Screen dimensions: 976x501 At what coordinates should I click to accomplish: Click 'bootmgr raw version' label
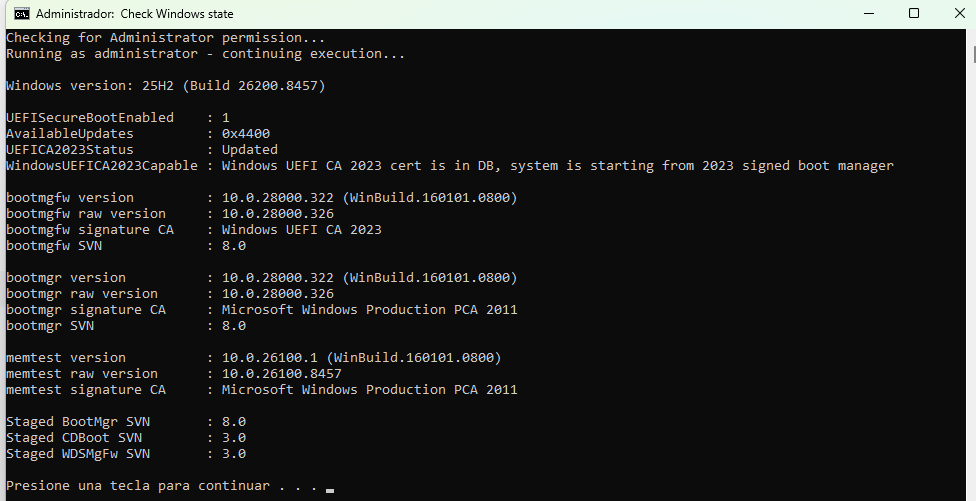(x=82, y=294)
